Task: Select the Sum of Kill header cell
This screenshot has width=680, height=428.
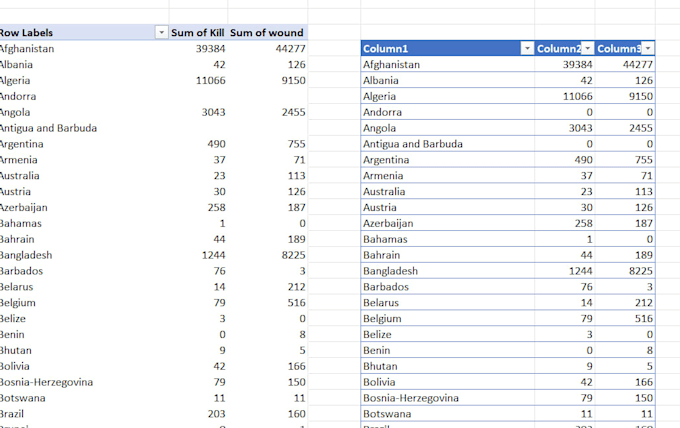Action: (198, 33)
